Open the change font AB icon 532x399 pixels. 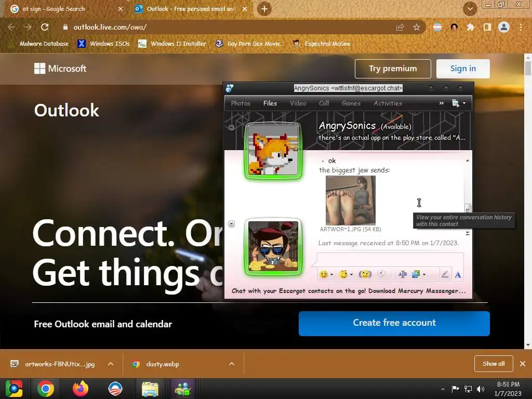(x=403, y=274)
